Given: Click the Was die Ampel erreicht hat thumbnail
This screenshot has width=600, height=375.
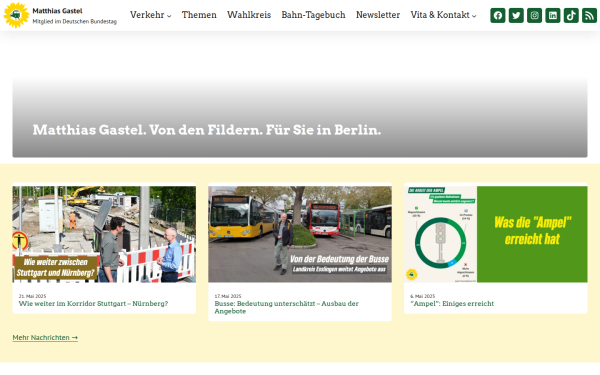Looking at the screenshot, I should tap(496, 234).
